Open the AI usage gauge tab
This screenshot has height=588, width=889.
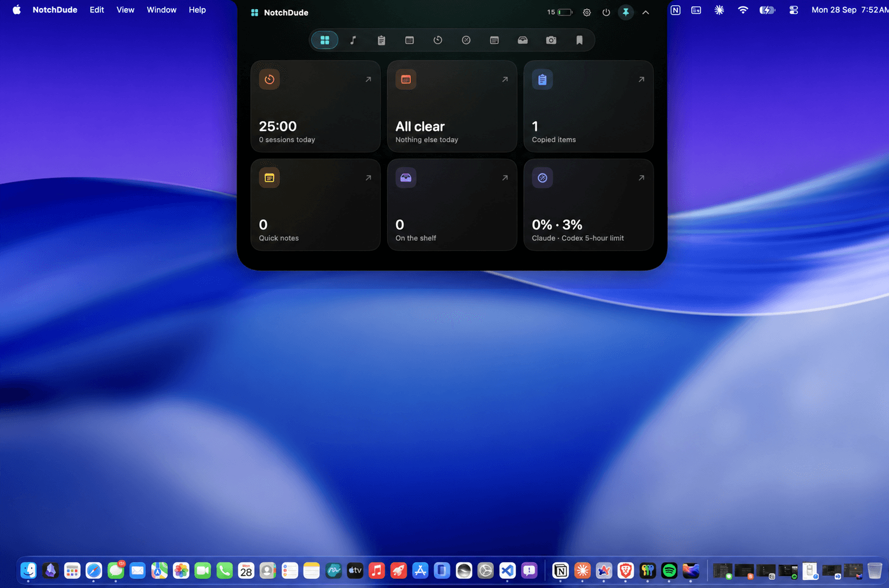pyautogui.click(x=466, y=40)
